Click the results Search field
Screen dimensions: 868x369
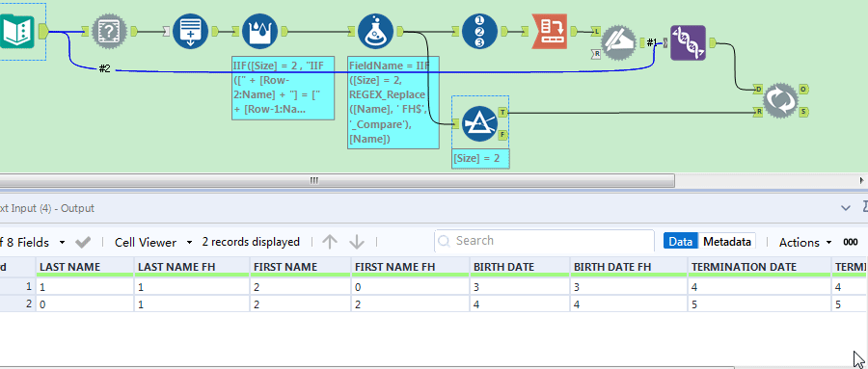coord(544,241)
